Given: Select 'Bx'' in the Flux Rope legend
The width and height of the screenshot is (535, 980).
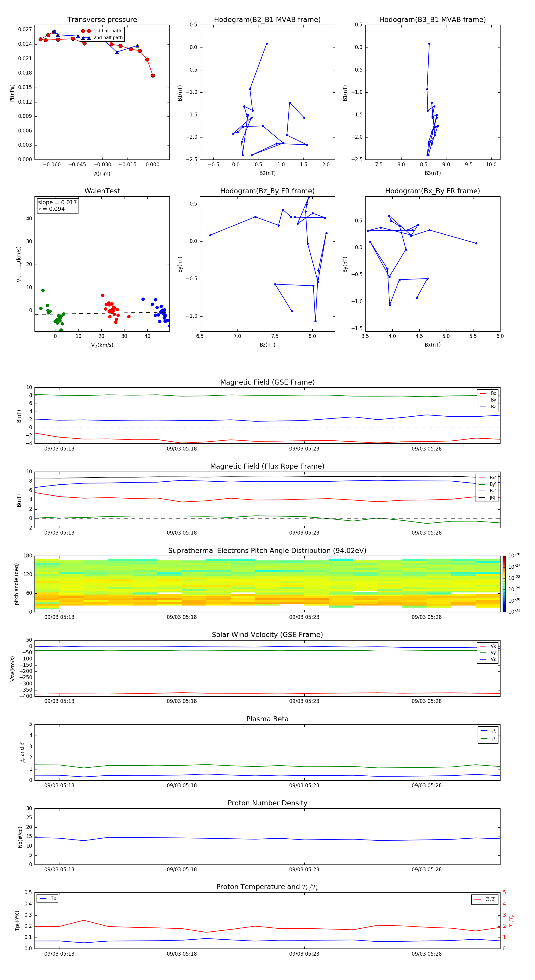Looking at the screenshot, I should (x=487, y=478).
